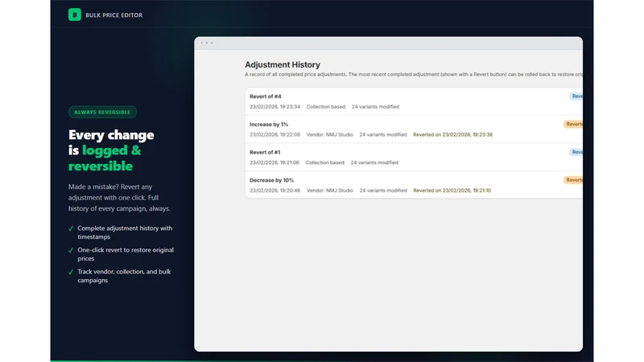Click checkmark beside 'One-click revert' bullet
This screenshot has width=644, height=362.
coord(71,250)
